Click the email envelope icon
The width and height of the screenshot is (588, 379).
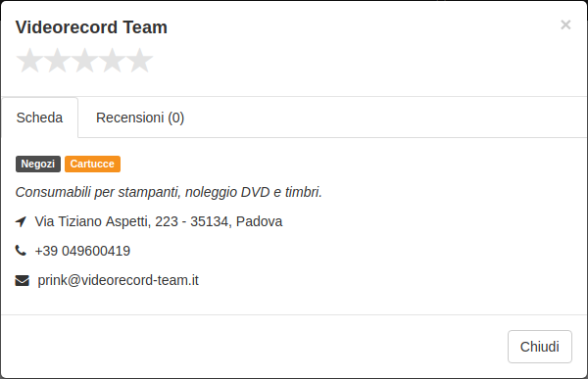[23, 280]
